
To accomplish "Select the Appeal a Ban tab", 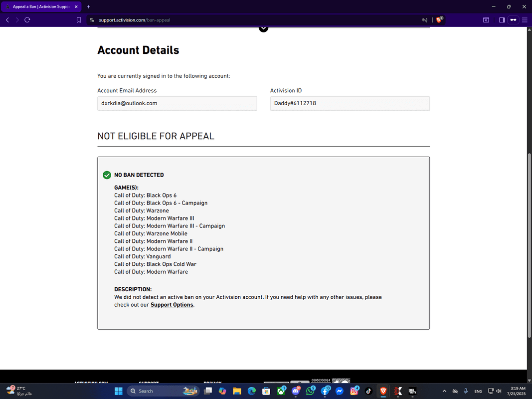I will tap(41, 6).
